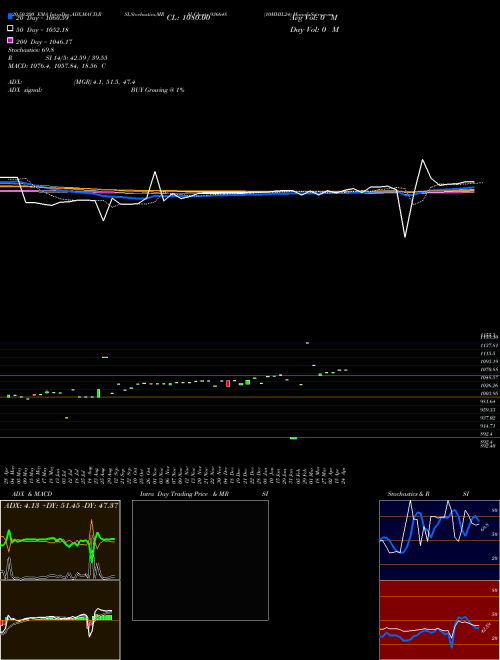The image size is (500, 660).
Task: Click the 'Avg Vol: 0 M' label
Action: (314, 18)
